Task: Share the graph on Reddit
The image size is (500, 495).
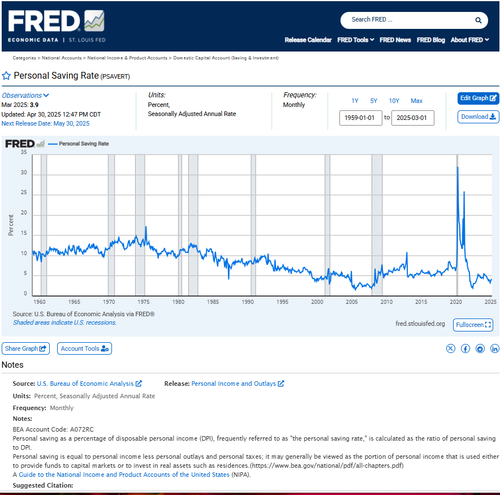Action: click(480, 349)
